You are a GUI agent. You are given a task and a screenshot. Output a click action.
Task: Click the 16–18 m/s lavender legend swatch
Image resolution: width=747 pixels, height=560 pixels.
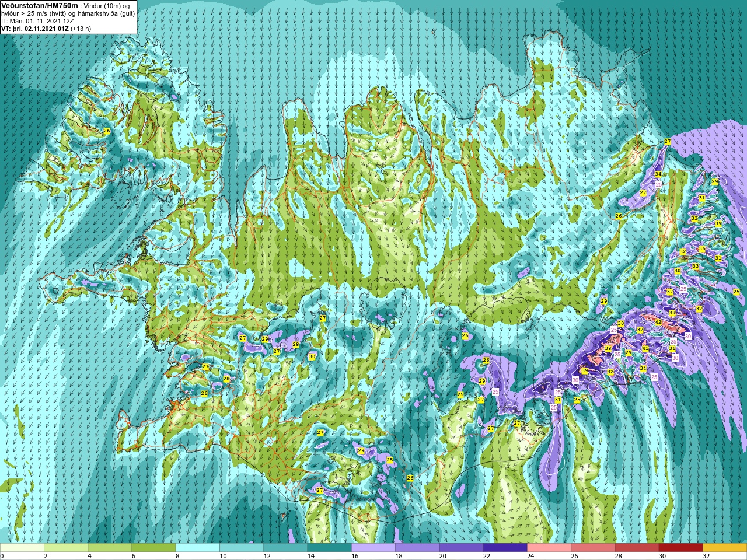[373, 548]
